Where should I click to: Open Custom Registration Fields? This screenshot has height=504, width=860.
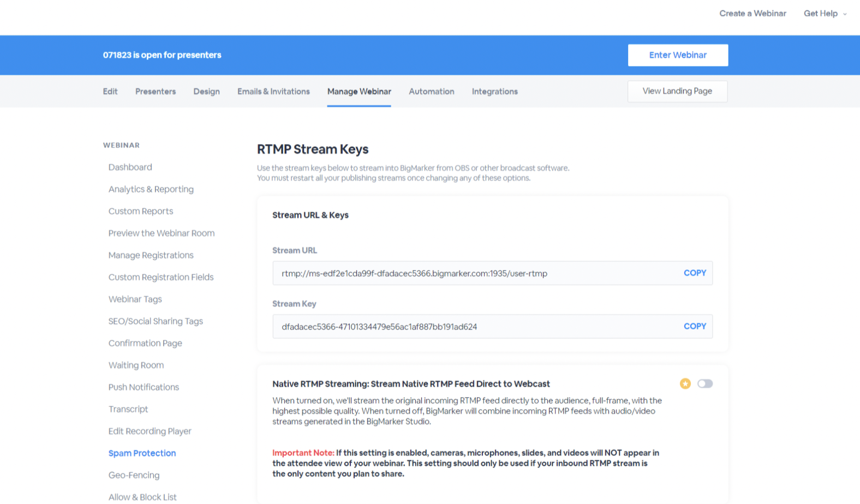tap(160, 277)
